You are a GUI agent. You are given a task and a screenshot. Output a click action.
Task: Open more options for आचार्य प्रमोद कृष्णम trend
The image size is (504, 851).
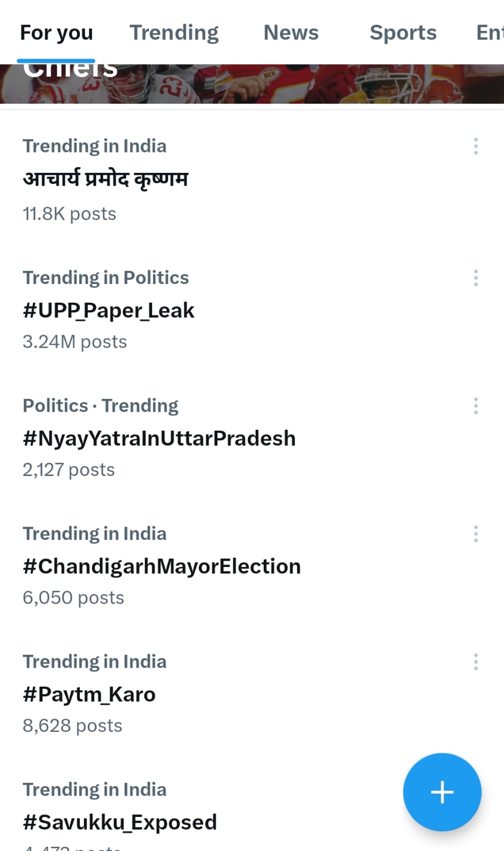[x=476, y=146]
